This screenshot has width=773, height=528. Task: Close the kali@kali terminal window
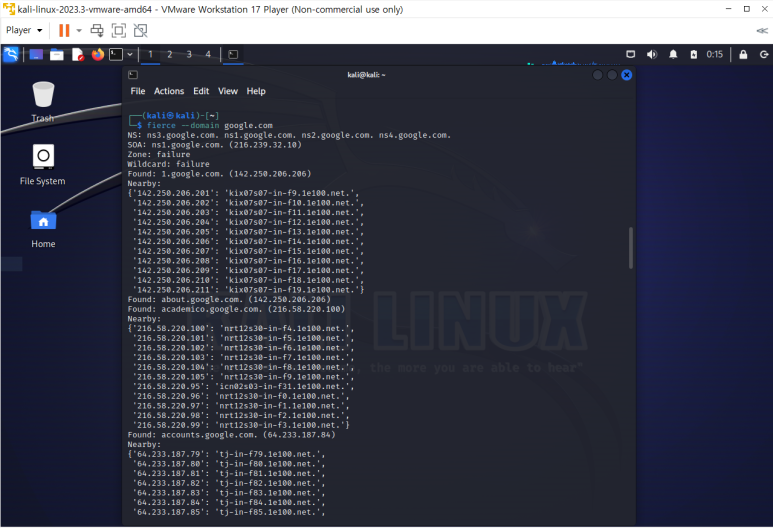[x=627, y=75]
